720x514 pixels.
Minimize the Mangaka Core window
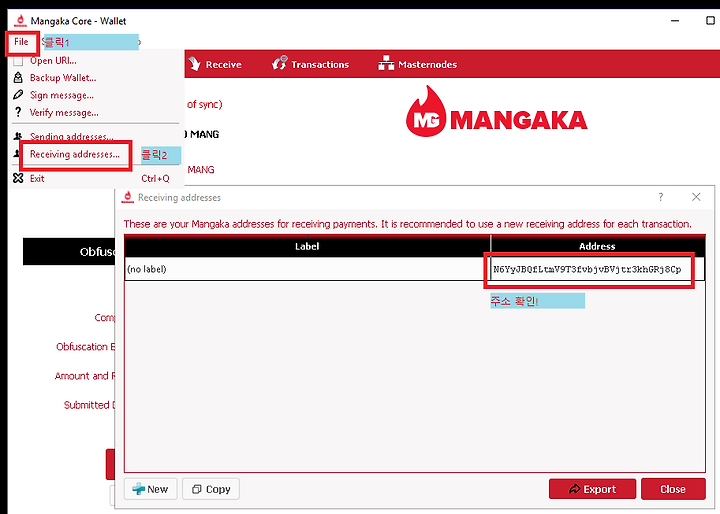click(675, 21)
